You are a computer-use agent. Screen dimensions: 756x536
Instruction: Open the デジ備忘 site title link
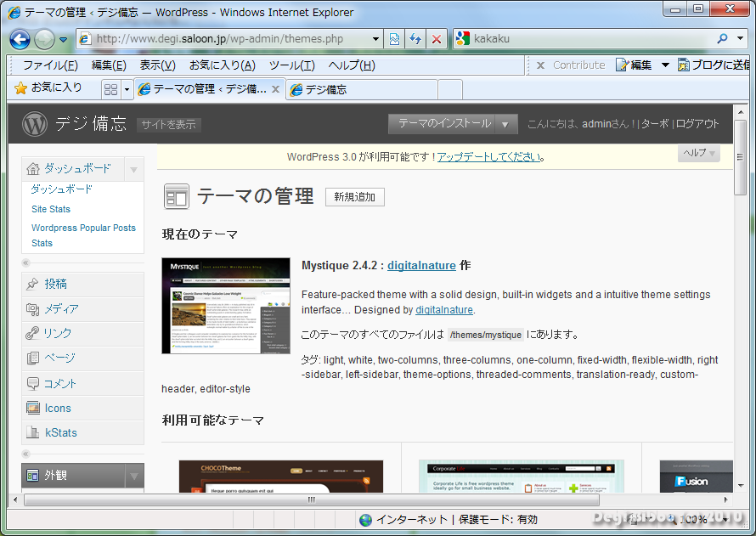91,124
